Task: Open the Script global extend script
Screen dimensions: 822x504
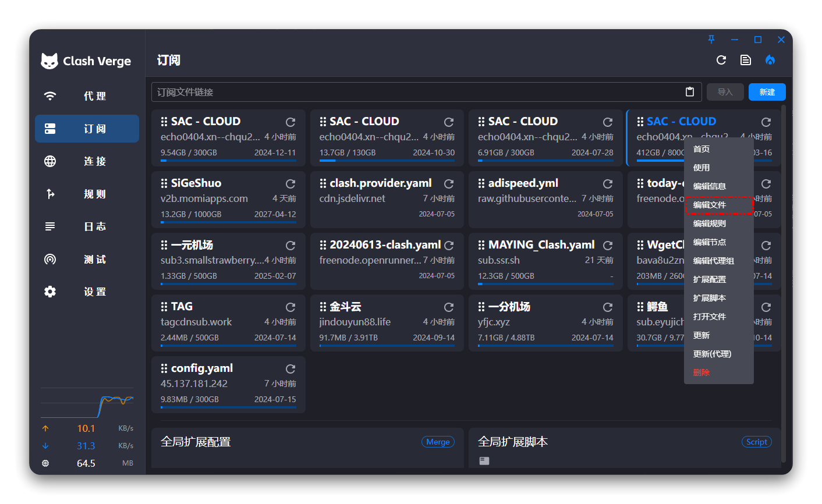Action: [x=756, y=442]
